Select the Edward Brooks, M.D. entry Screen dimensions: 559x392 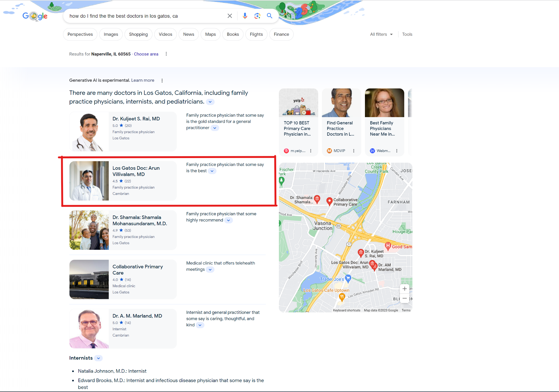tap(171, 384)
